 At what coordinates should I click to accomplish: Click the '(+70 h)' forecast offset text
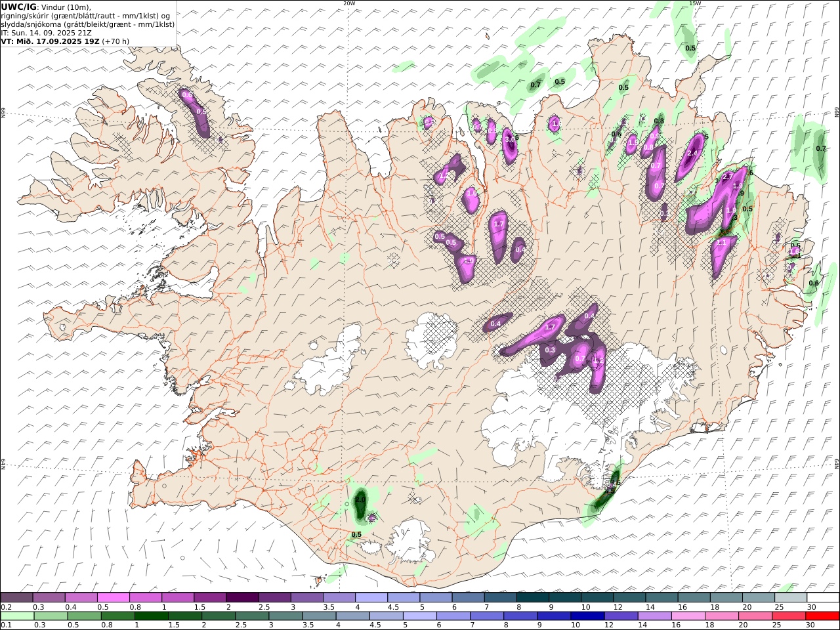pyautogui.click(x=115, y=41)
